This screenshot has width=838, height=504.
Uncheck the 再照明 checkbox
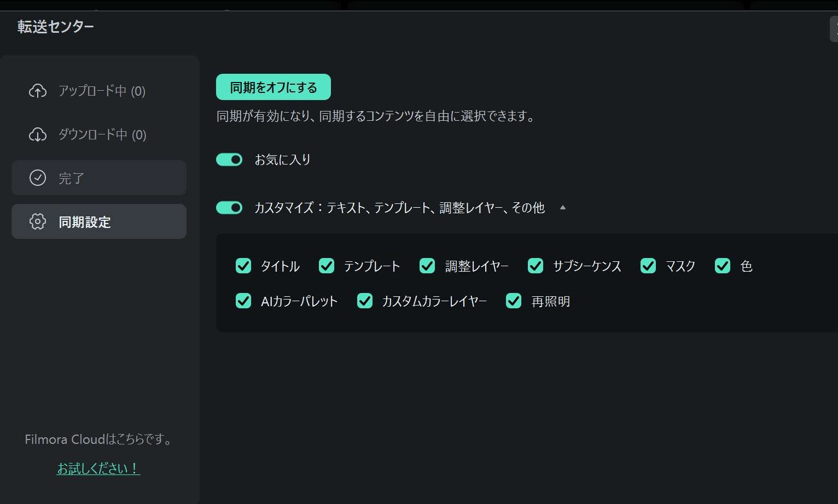514,301
